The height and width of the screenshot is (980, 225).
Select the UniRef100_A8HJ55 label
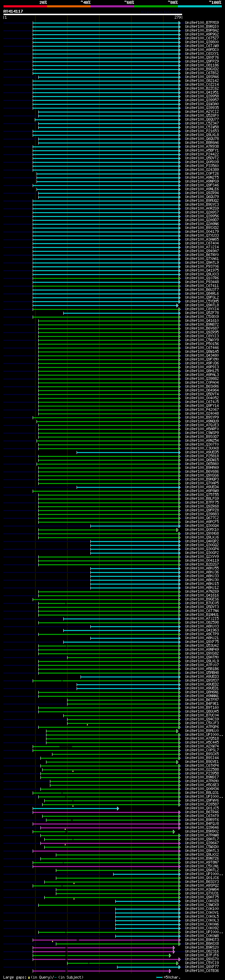click(202, 568)
